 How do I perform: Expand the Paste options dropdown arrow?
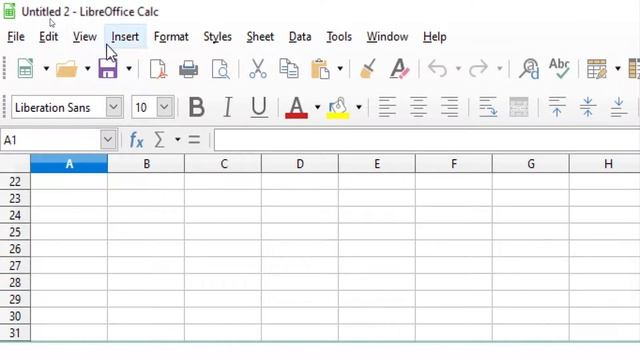[x=340, y=69]
